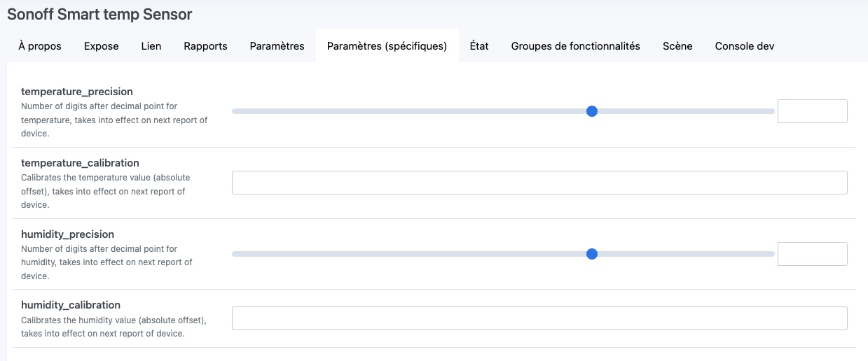Select the Paramètres tab
Image resolution: width=868 pixels, height=361 pixels.
277,46
